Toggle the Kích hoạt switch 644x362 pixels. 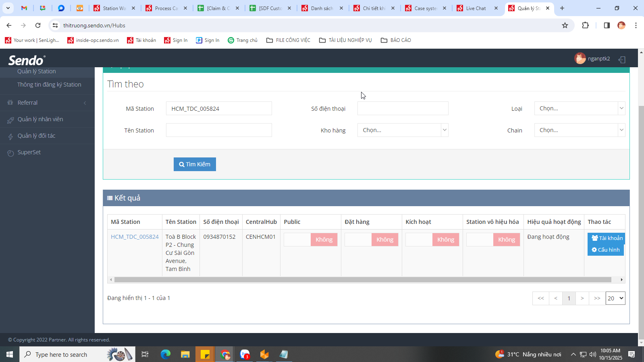tap(432, 240)
